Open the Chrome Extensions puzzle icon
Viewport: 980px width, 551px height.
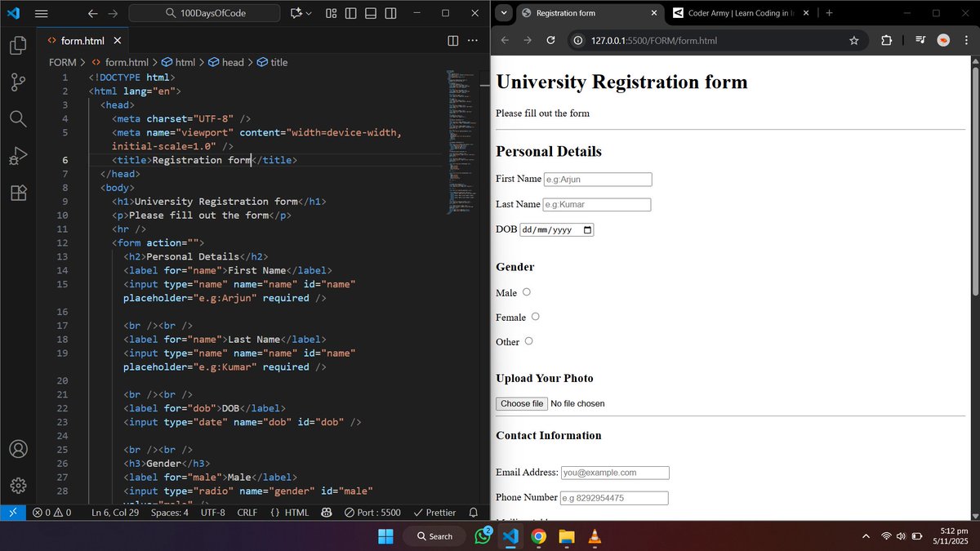click(886, 41)
